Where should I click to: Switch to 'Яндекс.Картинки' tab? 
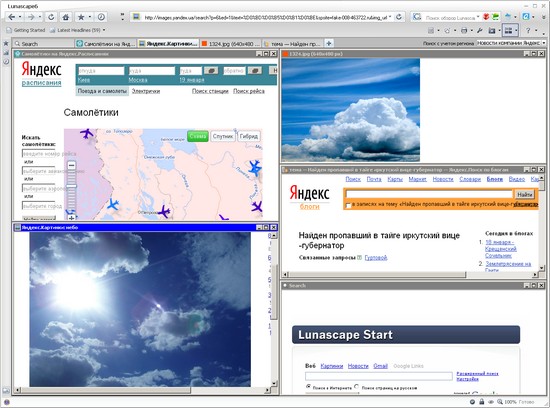(168, 44)
